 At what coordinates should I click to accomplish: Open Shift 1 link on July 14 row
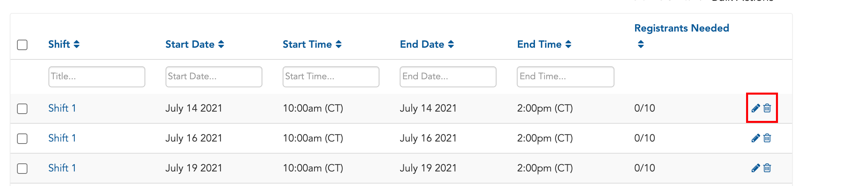pos(62,108)
